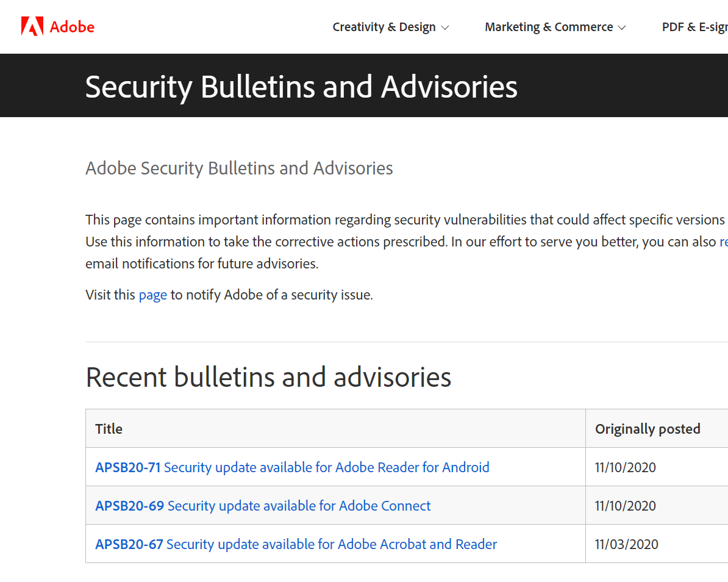Click the Security Bulletins and Advisories banner heading

[301, 87]
